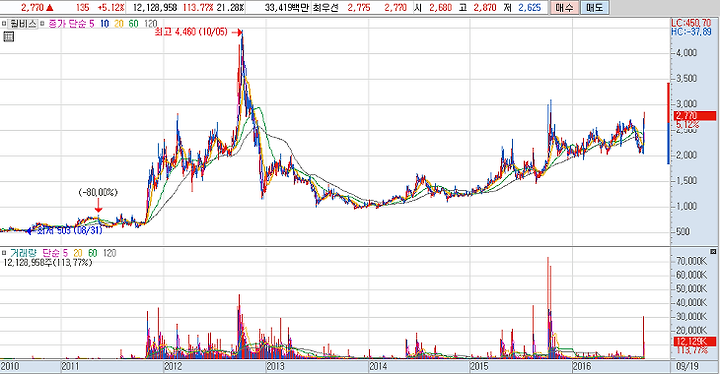Click the 21.28% value in header
The height and width of the screenshot is (374, 720).
(x=230, y=7)
